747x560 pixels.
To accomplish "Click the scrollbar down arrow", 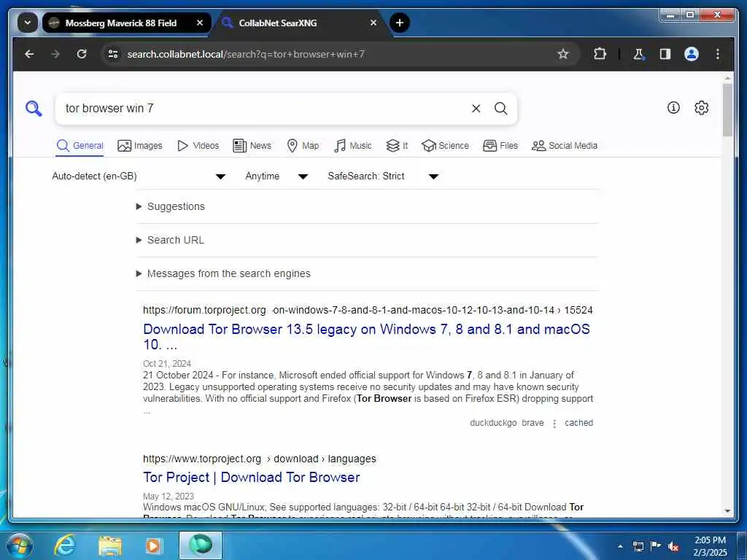I will pos(727,511).
